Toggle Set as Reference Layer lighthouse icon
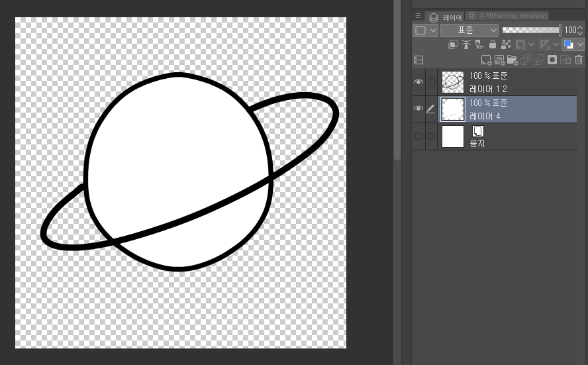 466,44
